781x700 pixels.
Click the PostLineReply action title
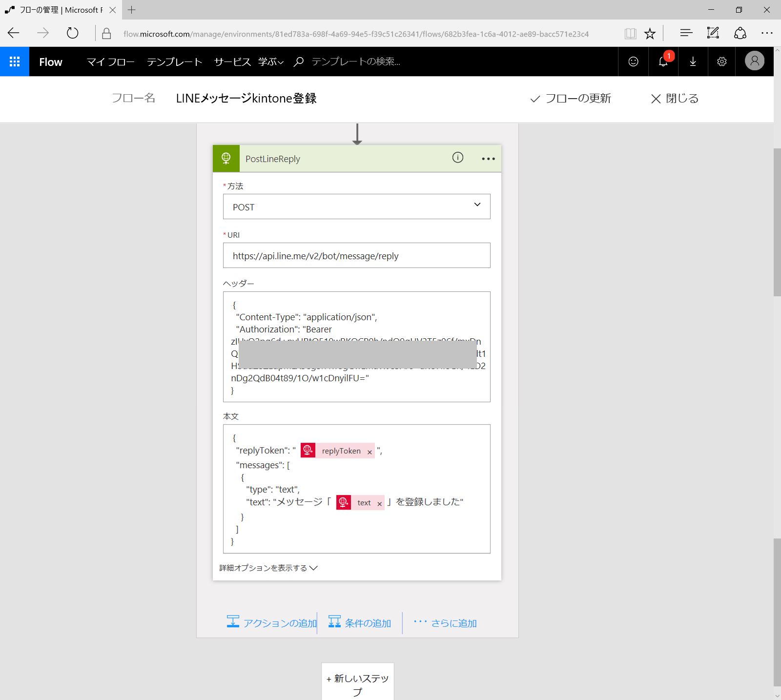(273, 159)
